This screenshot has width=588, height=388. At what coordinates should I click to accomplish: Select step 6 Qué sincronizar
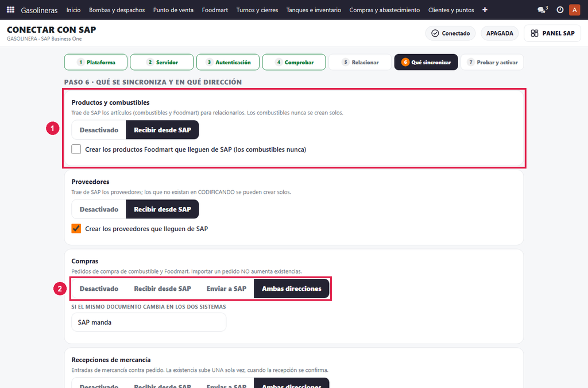point(426,62)
